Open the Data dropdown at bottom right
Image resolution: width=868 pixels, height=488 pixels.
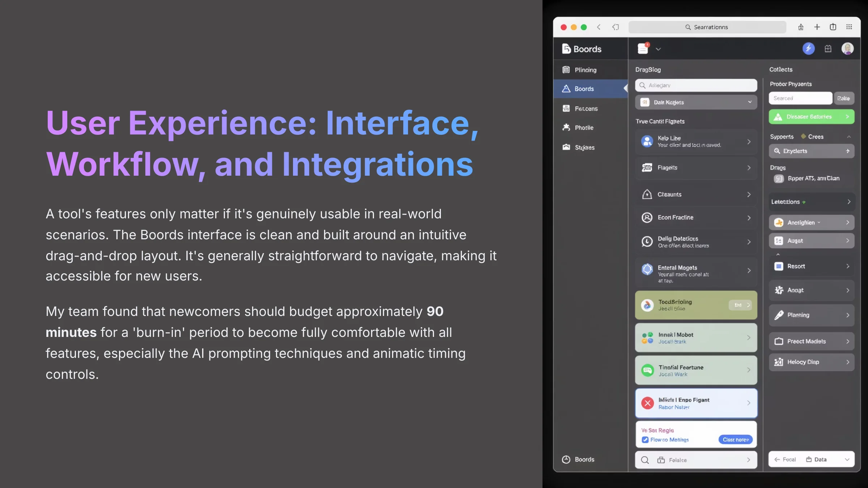click(x=847, y=459)
